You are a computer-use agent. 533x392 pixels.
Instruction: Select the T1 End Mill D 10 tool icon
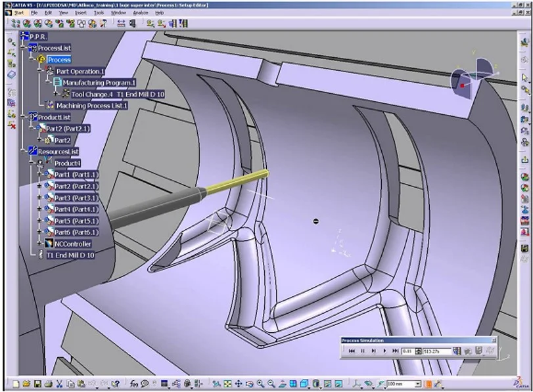[x=41, y=255]
